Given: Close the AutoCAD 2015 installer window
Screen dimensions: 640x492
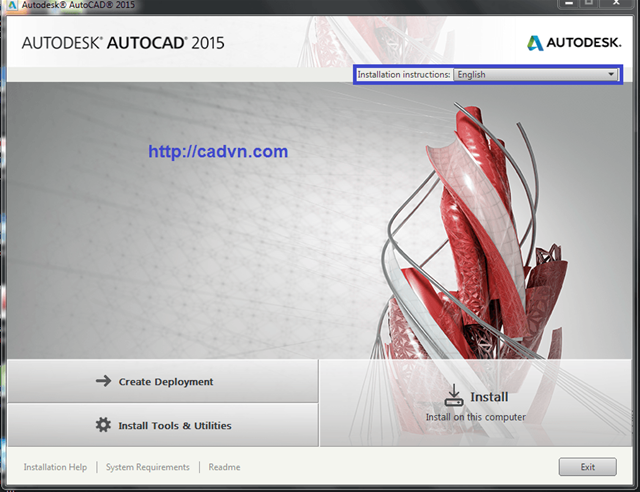Looking at the screenshot, I should pyautogui.click(x=616, y=3).
